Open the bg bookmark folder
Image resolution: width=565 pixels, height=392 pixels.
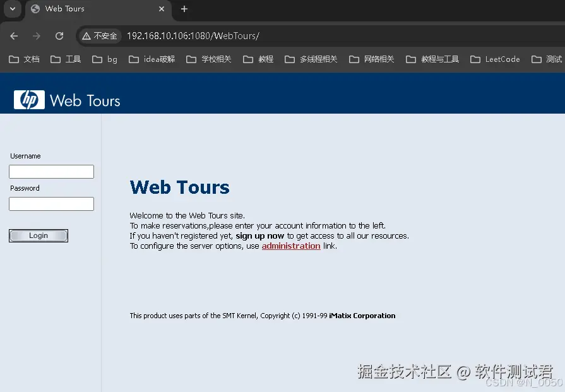click(x=105, y=59)
